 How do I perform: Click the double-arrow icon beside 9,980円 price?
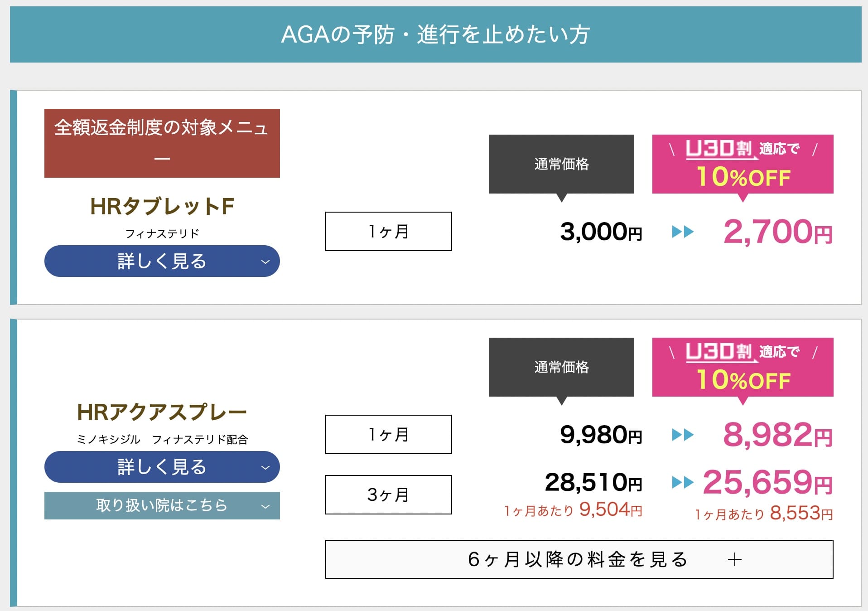pos(683,435)
